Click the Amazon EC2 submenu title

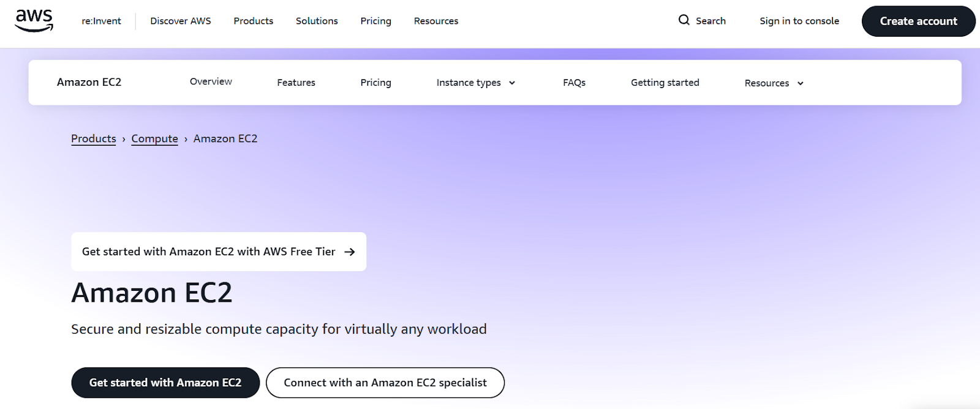[x=89, y=82]
